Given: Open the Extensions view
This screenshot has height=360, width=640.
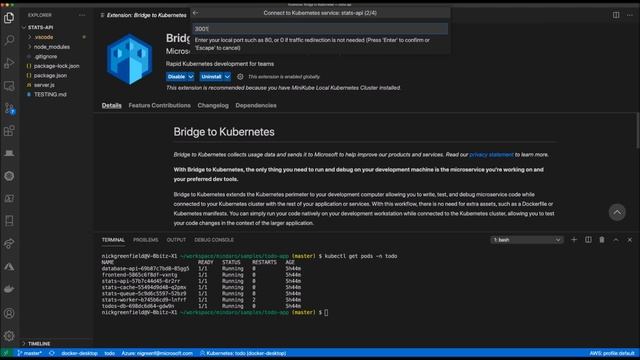Looking at the screenshot, I should (9, 131).
